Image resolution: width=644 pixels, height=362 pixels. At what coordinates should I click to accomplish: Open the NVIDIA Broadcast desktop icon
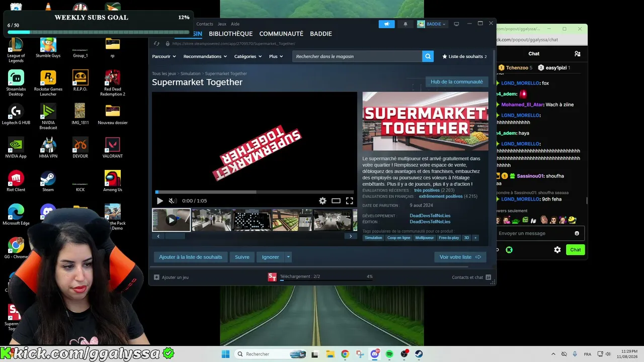[48, 117]
